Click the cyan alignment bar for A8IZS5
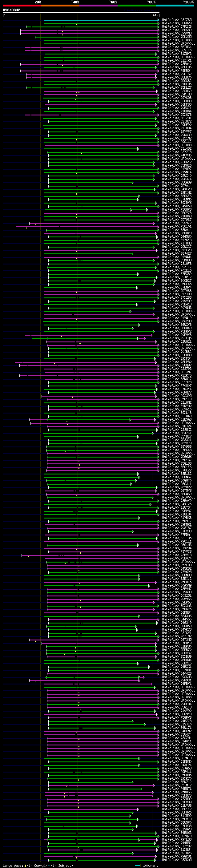The height and width of the screenshot is (868, 197). (x=102, y=20)
